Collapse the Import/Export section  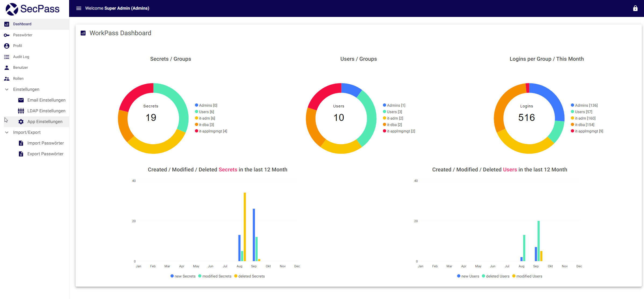click(x=6, y=132)
